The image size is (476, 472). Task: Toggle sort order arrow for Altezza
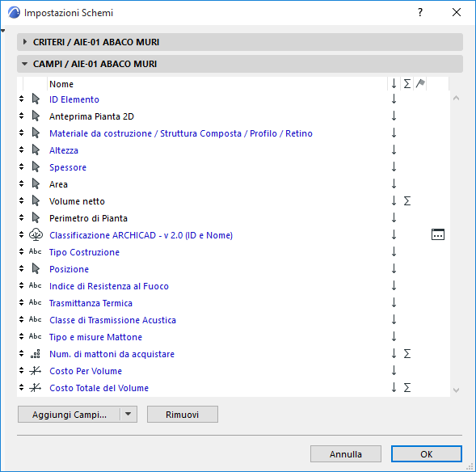tap(394, 150)
